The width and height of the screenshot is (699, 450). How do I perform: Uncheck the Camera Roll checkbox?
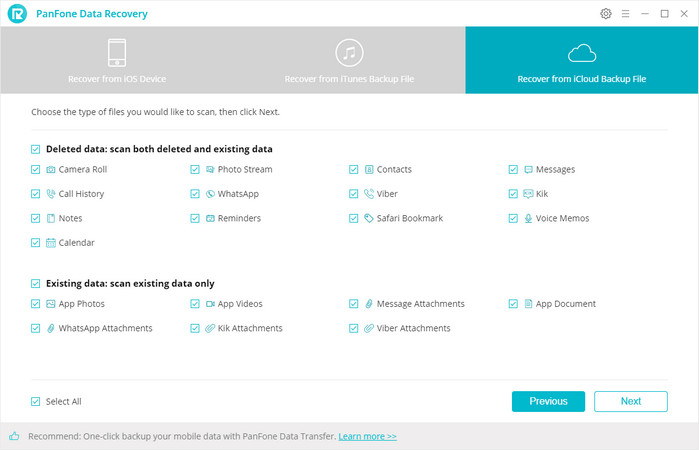coord(36,169)
